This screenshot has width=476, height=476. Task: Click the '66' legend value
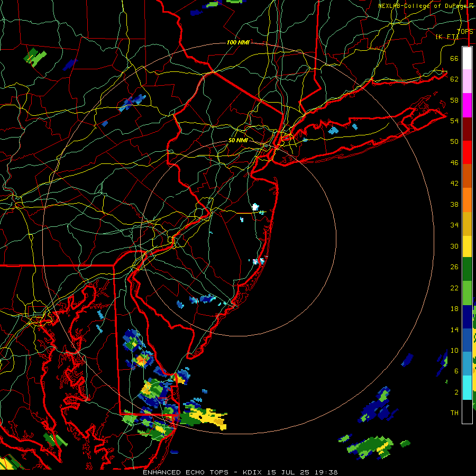(x=454, y=58)
